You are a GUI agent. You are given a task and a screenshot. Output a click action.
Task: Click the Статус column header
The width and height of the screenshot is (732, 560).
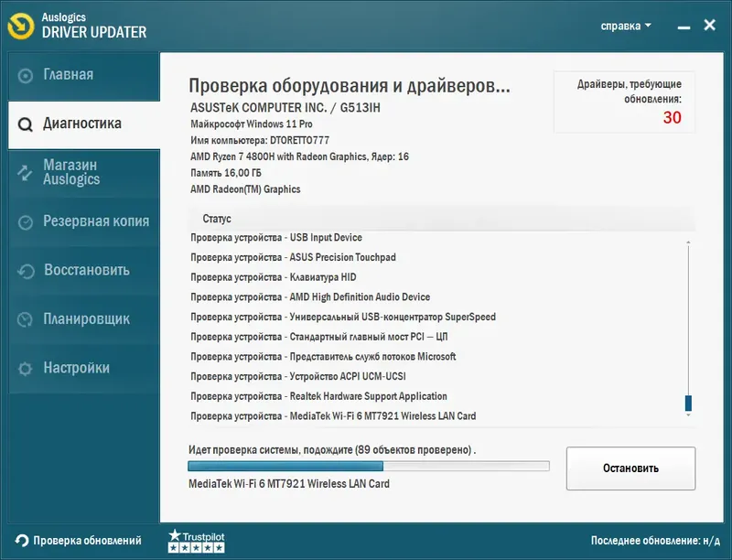click(x=218, y=218)
